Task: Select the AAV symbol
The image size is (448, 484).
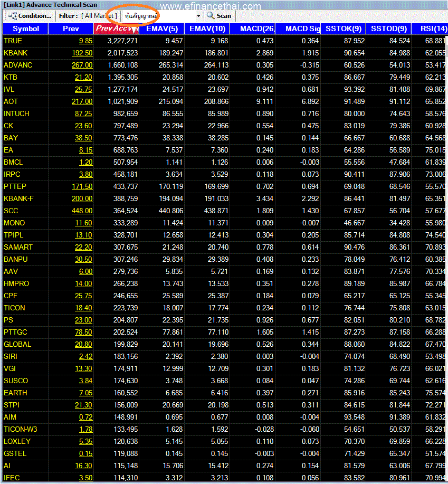Action: [11, 271]
